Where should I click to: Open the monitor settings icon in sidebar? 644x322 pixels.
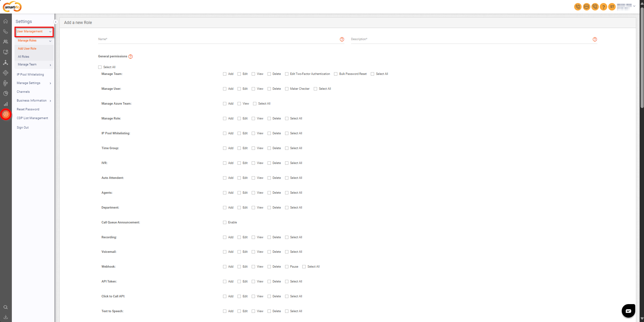(6, 52)
